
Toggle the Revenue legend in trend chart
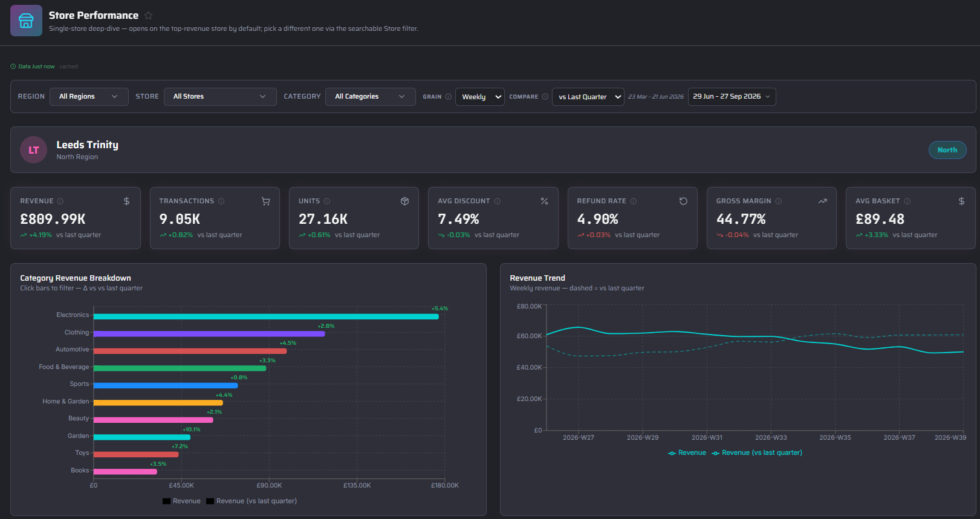[x=687, y=452]
